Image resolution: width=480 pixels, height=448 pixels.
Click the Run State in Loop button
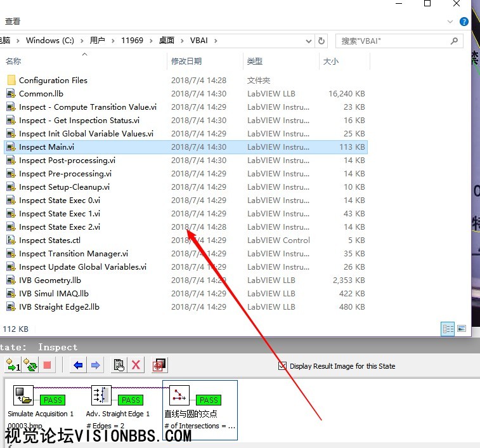tap(30, 365)
